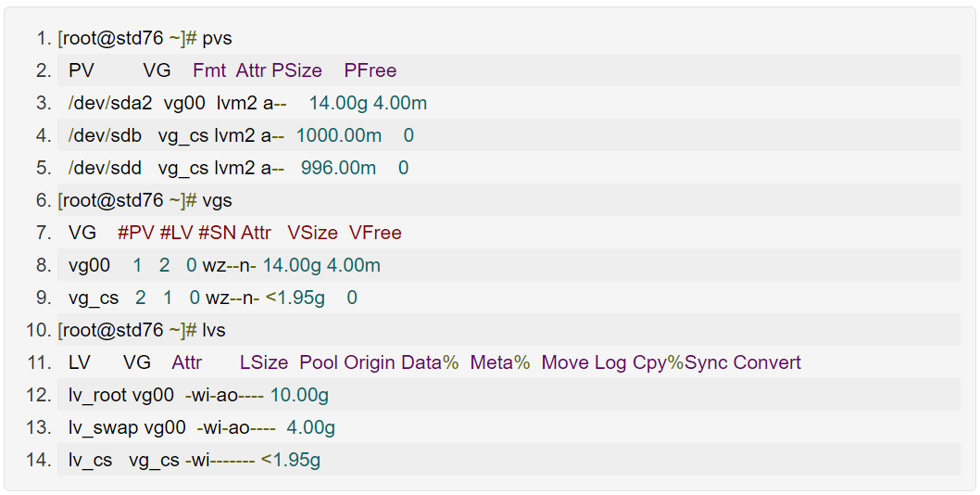Click the /dev/sdd device path
The width and height of the screenshot is (980, 495).
pyautogui.click(x=105, y=168)
